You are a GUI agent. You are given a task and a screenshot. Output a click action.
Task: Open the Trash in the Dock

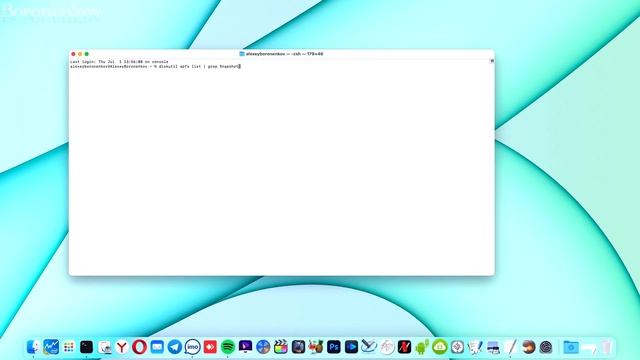(x=606, y=347)
